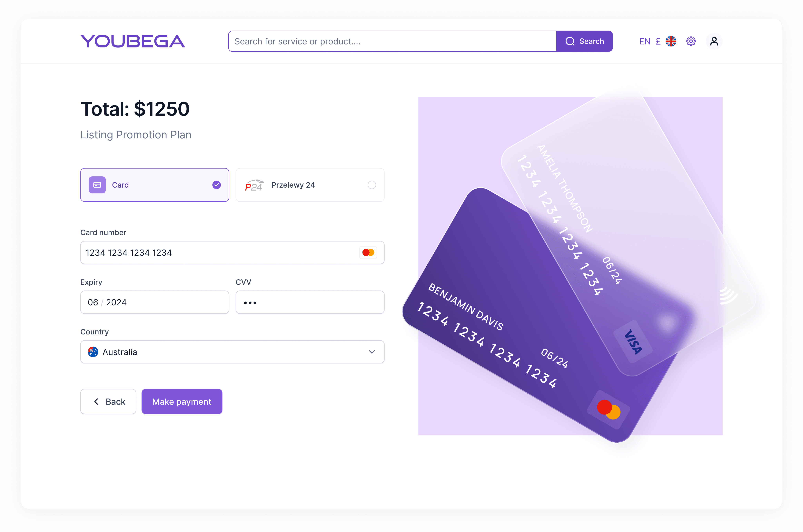Open the settings gear icon

(x=691, y=41)
